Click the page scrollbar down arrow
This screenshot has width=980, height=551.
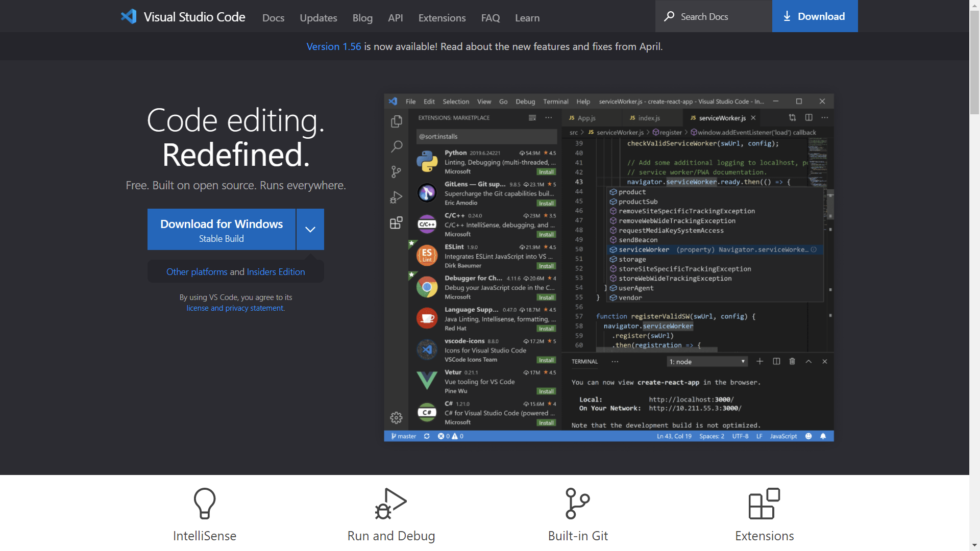coord(974,545)
